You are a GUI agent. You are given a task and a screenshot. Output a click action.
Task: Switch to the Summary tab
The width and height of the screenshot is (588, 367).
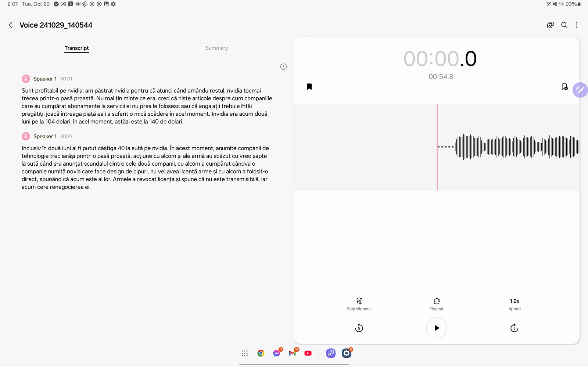coord(216,48)
